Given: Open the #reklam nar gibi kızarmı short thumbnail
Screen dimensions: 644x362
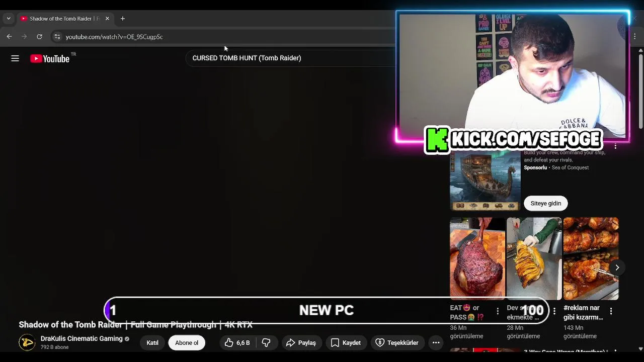Looking at the screenshot, I should click(x=591, y=258).
